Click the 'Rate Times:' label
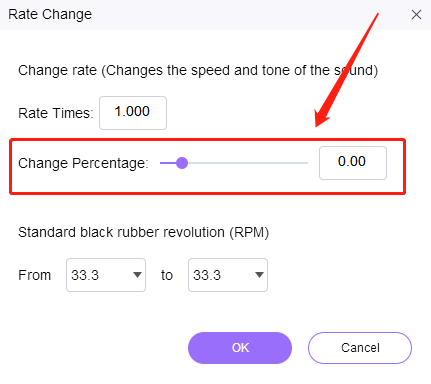Viewport: 431px width, 384px height. (x=56, y=113)
